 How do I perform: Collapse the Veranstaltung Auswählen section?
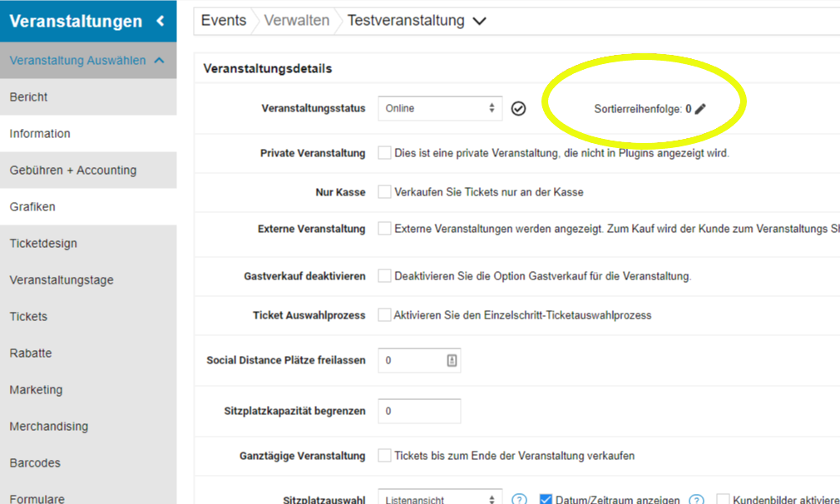[x=159, y=60]
